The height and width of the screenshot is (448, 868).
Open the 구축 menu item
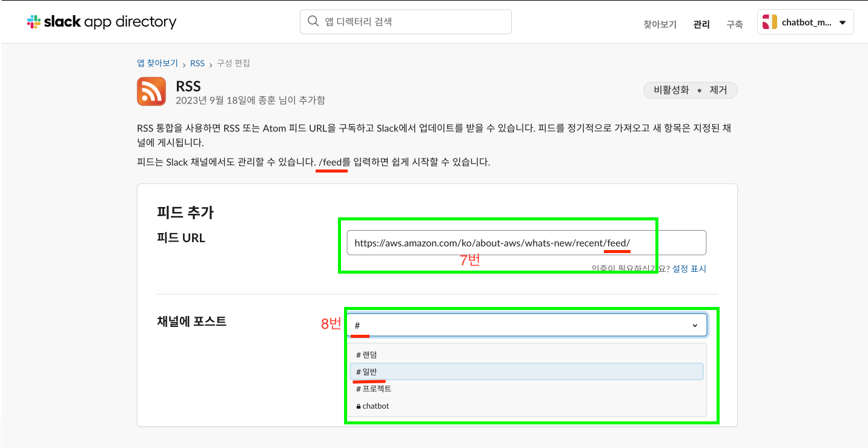click(x=735, y=25)
